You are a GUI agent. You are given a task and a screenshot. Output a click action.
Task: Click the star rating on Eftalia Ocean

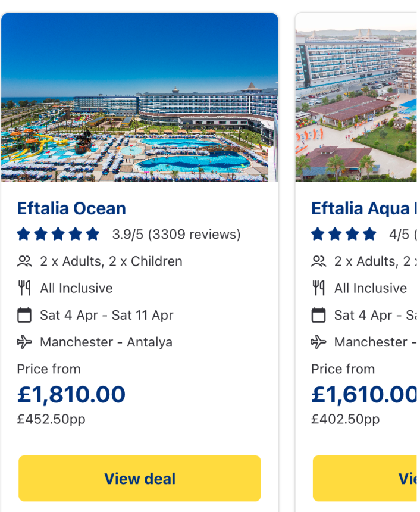click(x=58, y=234)
